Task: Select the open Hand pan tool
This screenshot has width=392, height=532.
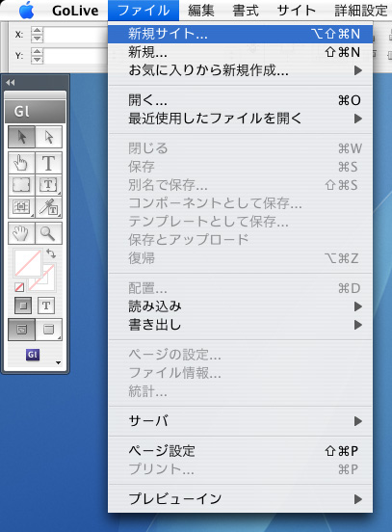Action: [21, 233]
